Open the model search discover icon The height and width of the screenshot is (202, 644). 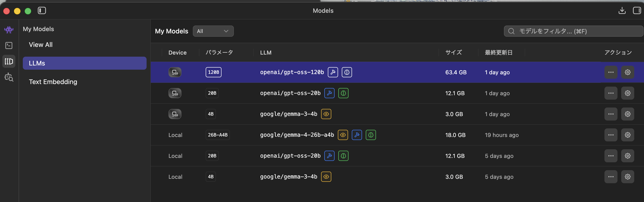click(x=9, y=77)
